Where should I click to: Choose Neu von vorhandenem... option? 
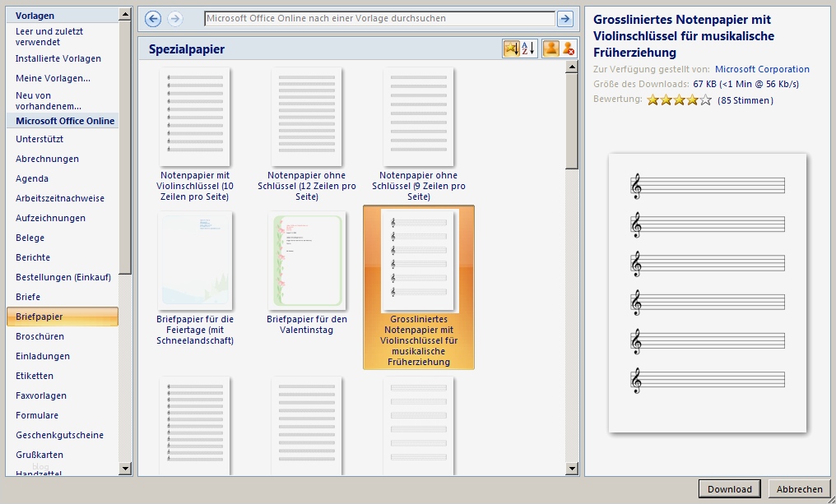coord(48,100)
